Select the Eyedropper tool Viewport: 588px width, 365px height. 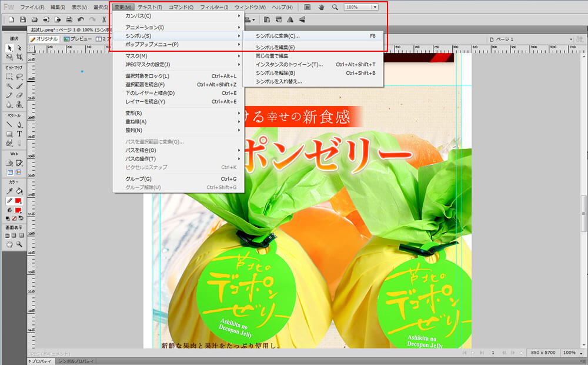point(9,191)
